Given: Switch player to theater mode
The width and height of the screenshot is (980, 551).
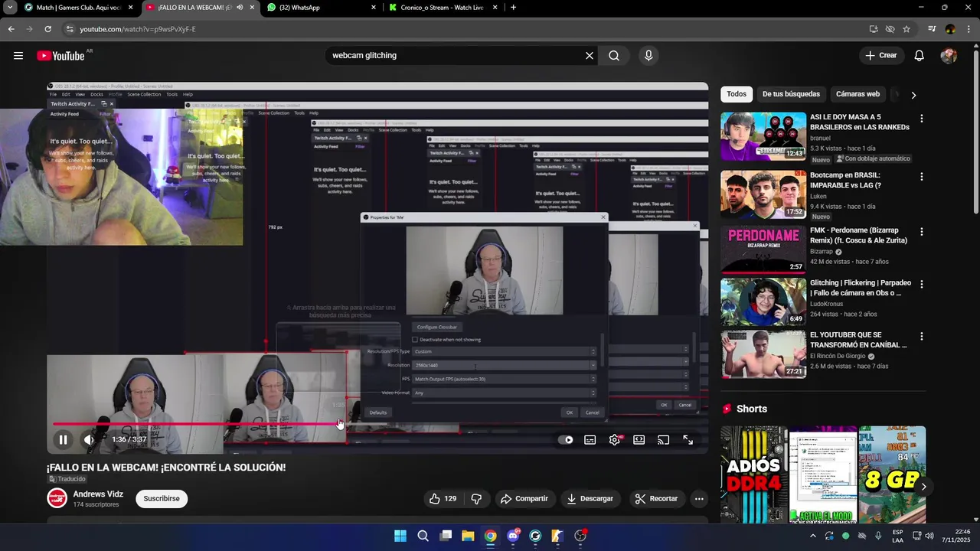Looking at the screenshot, I should (x=639, y=440).
